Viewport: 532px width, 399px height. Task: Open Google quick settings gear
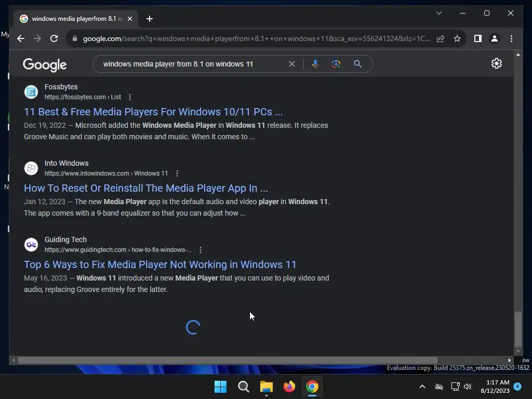496,63
